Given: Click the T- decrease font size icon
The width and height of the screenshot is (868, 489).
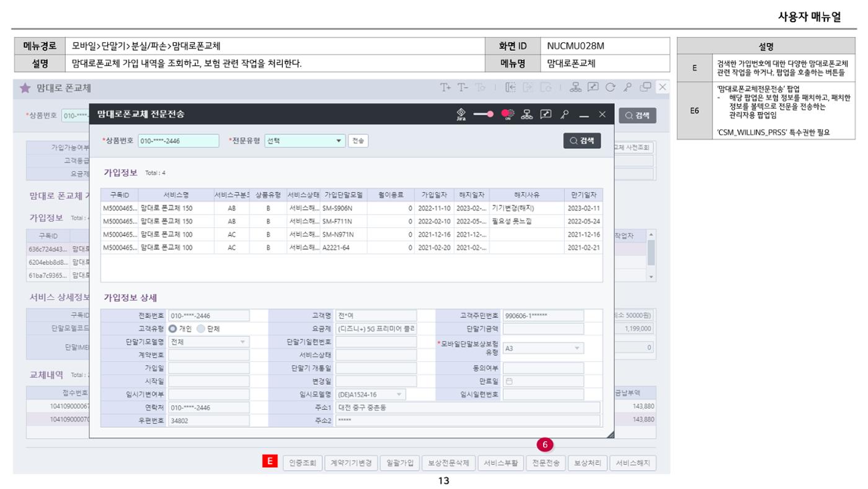Looking at the screenshot, I should click(x=464, y=88).
